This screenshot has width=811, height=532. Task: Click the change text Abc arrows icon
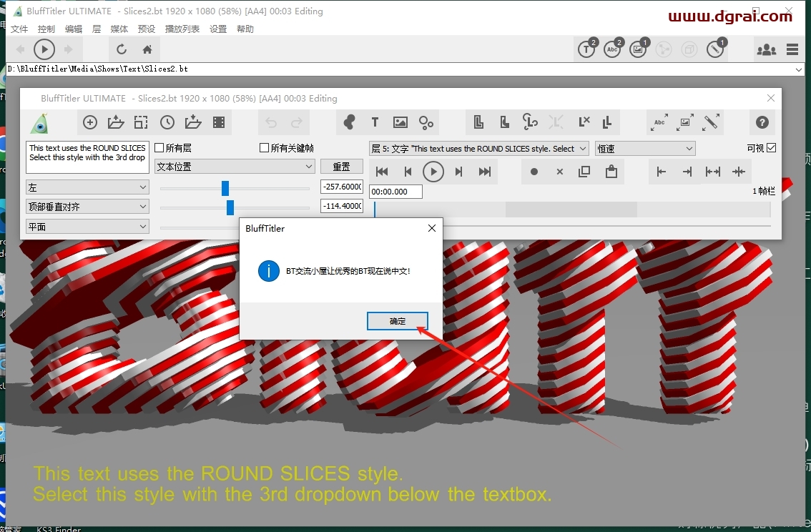pyautogui.click(x=659, y=122)
